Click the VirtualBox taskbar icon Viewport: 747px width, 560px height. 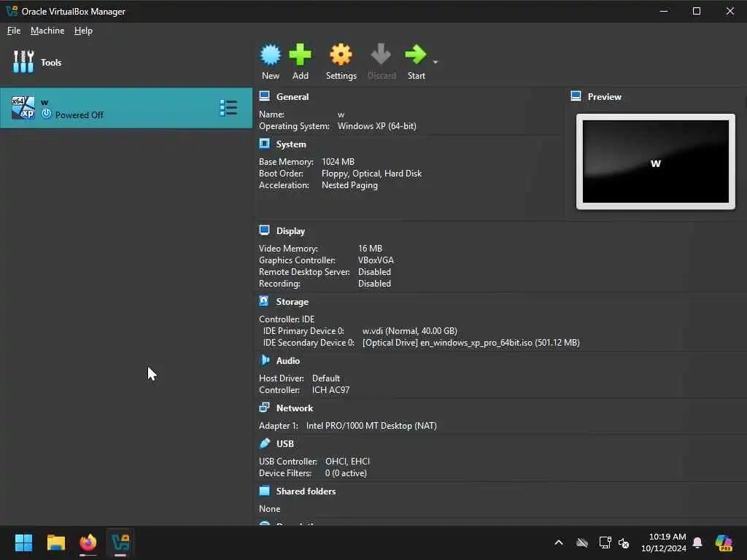pos(120,542)
